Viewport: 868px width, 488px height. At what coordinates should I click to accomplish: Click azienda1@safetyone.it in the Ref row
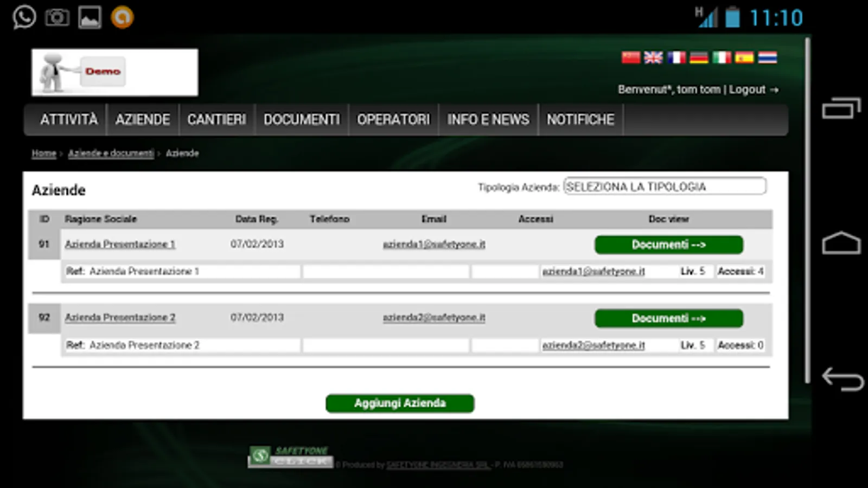point(593,272)
